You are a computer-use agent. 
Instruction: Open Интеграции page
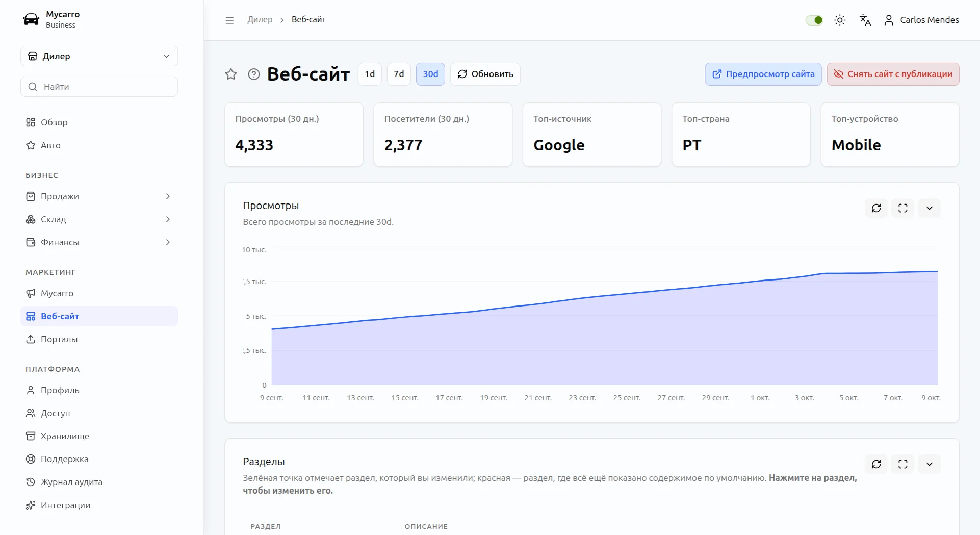99,505
